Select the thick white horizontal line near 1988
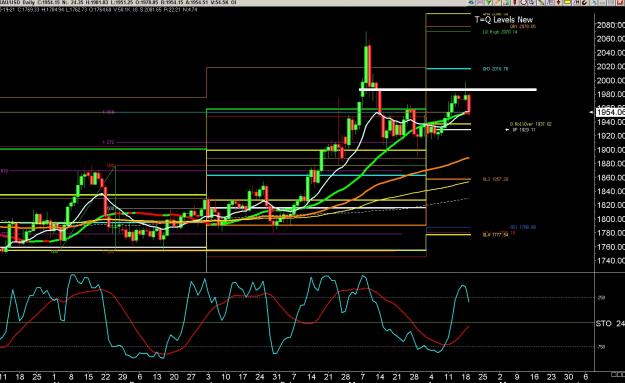 [448, 90]
